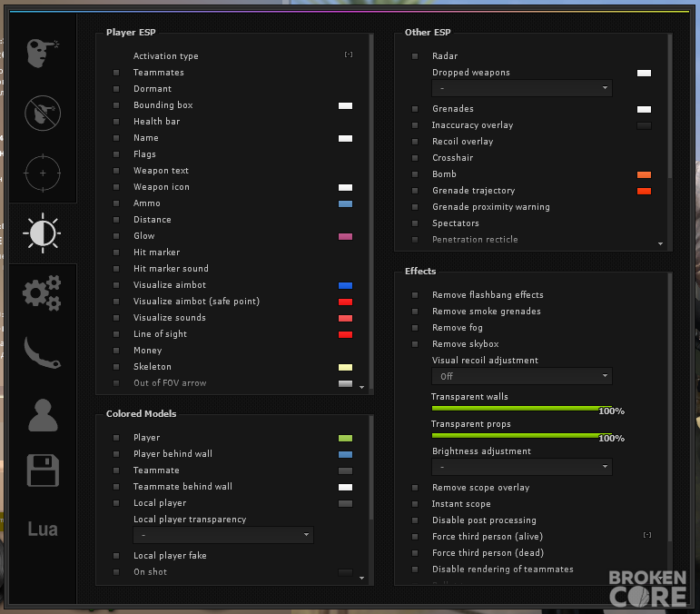Open the Visual recoil adjustment dropdown

[x=521, y=376]
